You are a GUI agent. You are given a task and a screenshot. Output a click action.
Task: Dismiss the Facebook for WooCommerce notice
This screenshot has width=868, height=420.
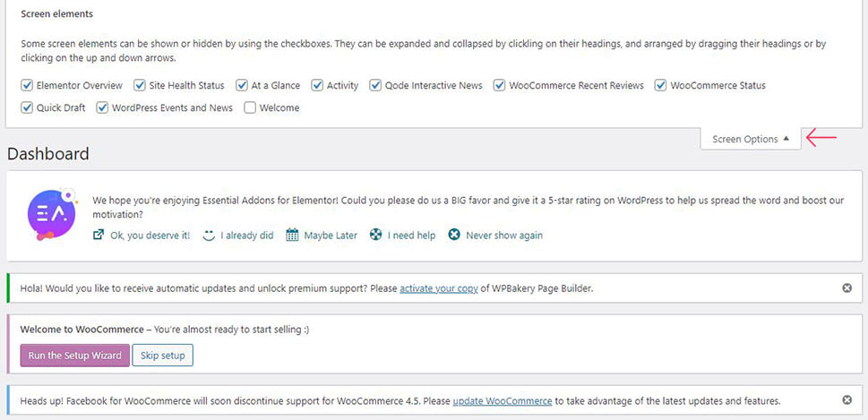click(847, 399)
